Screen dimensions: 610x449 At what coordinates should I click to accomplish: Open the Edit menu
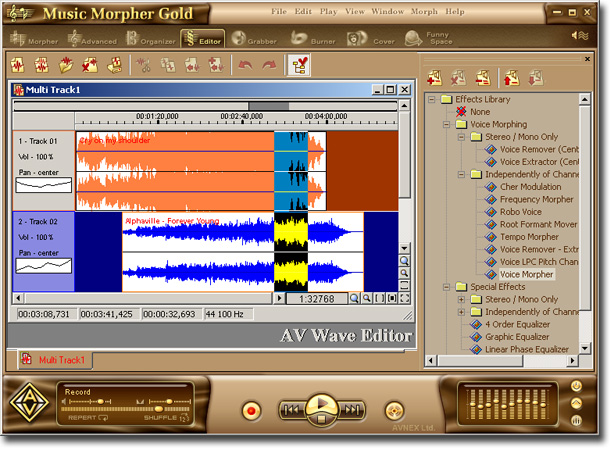tap(303, 11)
